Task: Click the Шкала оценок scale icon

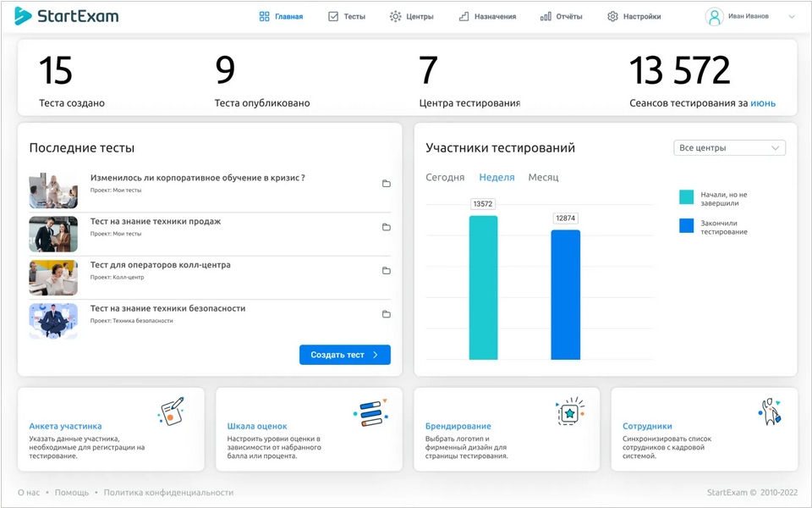Action: click(x=370, y=411)
